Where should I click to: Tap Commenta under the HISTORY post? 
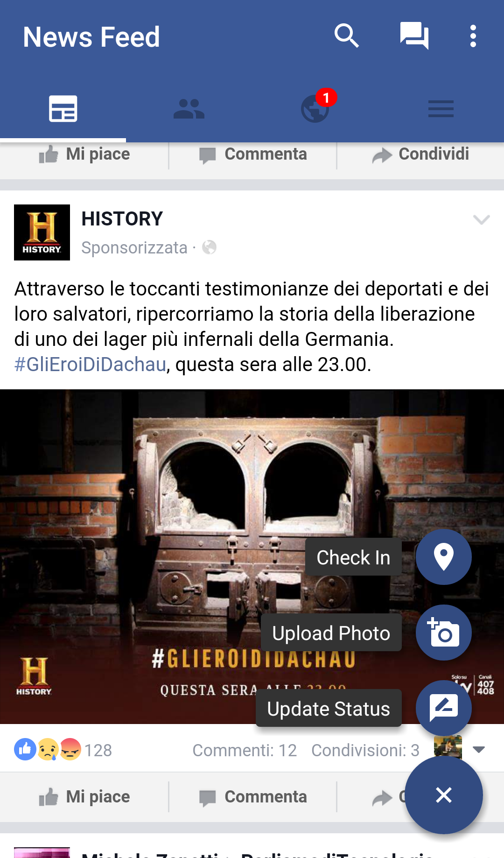(x=252, y=797)
